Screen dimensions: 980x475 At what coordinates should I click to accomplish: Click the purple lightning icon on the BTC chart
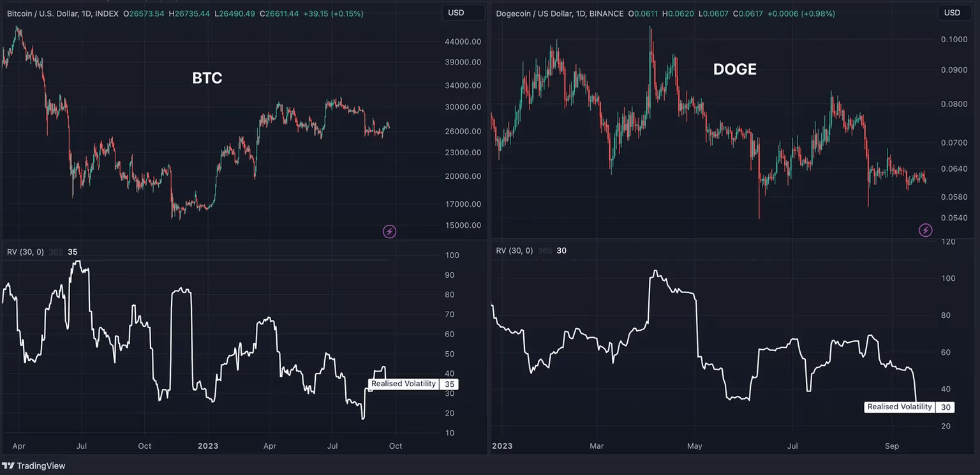pos(389,231)
